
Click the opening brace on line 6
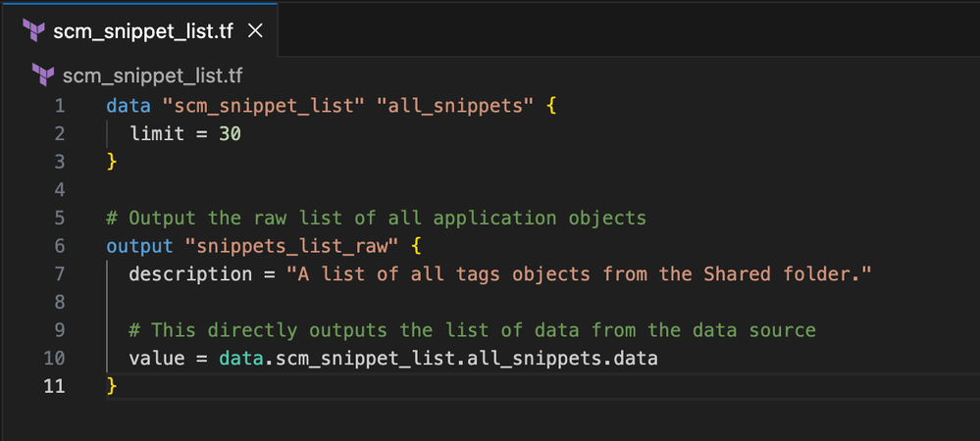[x=416, y=246]
